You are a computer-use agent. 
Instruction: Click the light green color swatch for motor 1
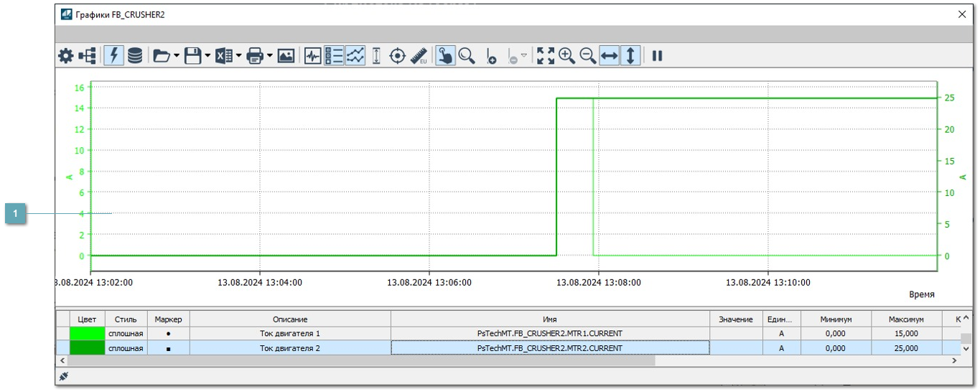(x=87, y=334)
